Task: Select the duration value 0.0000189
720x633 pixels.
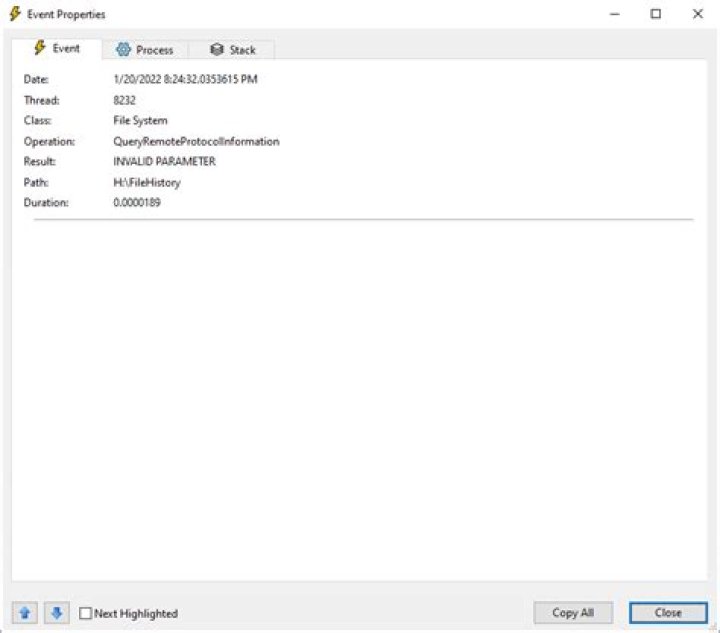Action: [x=136, y=202]
